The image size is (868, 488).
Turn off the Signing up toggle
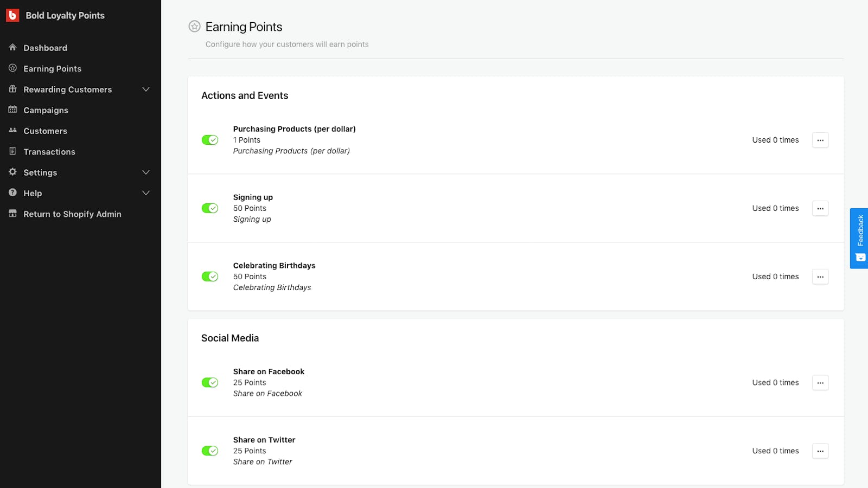(210, 208)
